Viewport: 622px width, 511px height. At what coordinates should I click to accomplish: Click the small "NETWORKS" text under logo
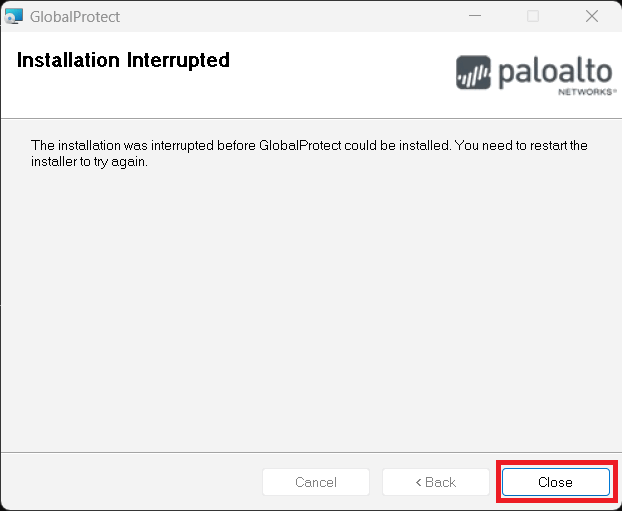[585, 92]
